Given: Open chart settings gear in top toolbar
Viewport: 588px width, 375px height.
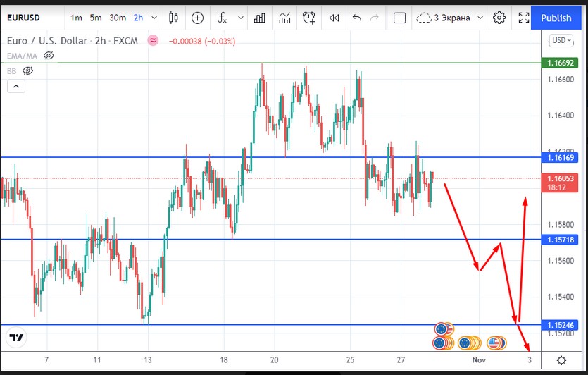Looking at the screenshot, I should point(499,18).
